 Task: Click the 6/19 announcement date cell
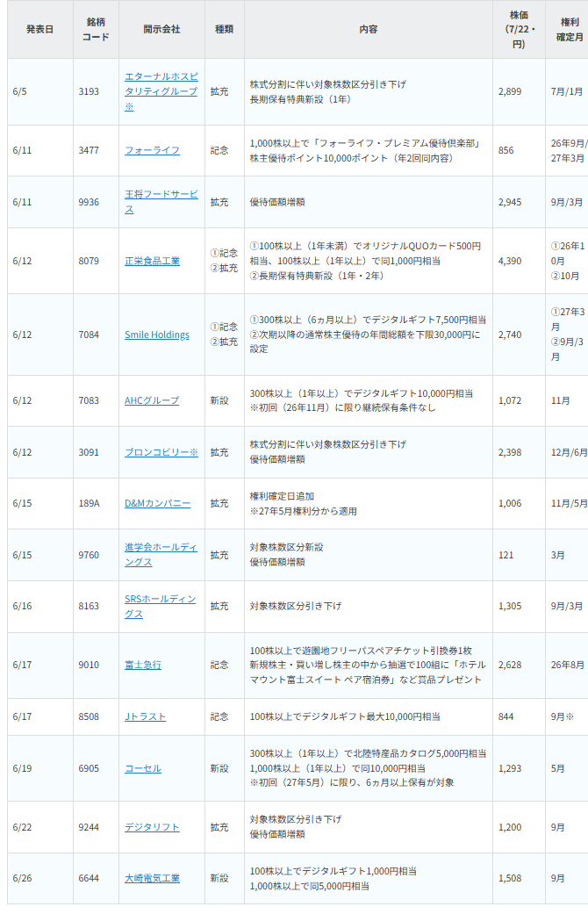click(39, 768)
